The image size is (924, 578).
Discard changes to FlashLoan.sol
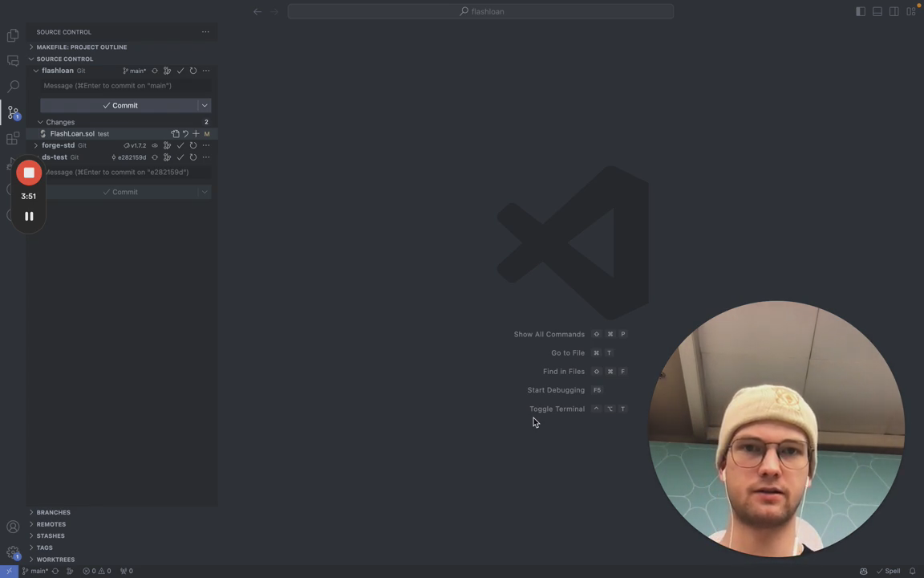click(x=185, y=134)
